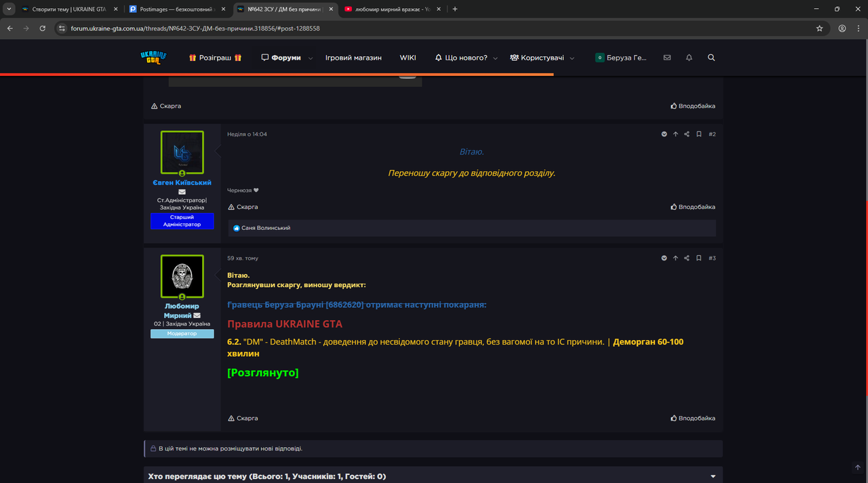Close the Postimages tab
This screenshot has height=483, width=868.
click(223, 9)
